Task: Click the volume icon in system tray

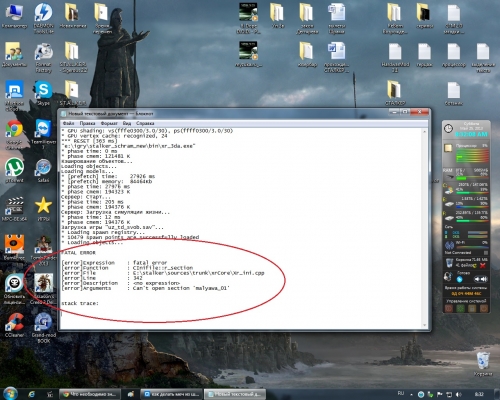Action: tap(459, 394)
